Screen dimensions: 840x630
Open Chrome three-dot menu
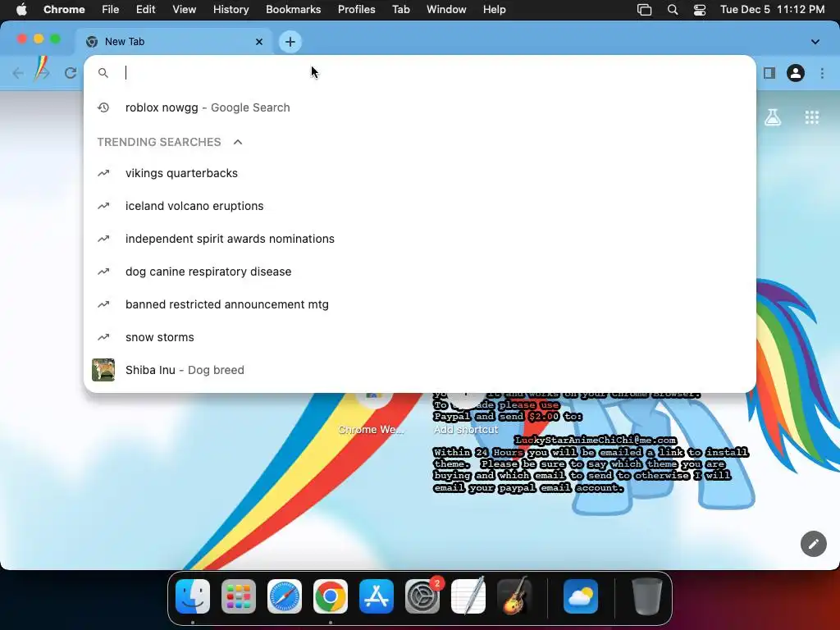point(822,73)
